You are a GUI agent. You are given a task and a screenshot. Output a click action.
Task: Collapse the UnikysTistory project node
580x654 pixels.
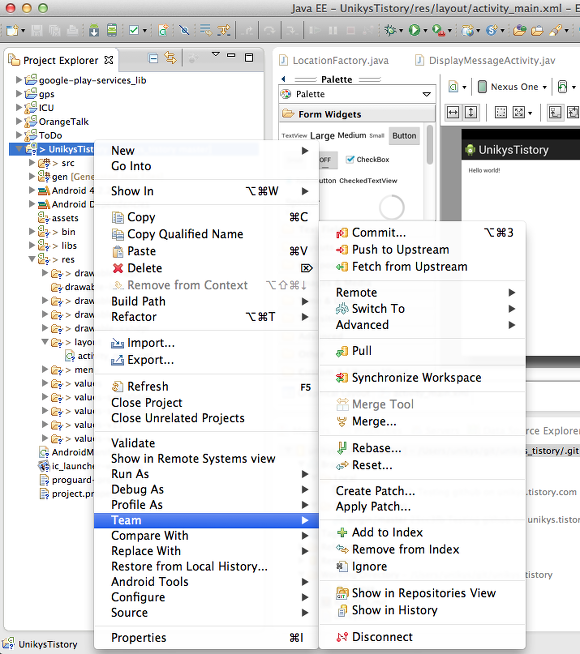pyautogui.click(x=19, y=149)
